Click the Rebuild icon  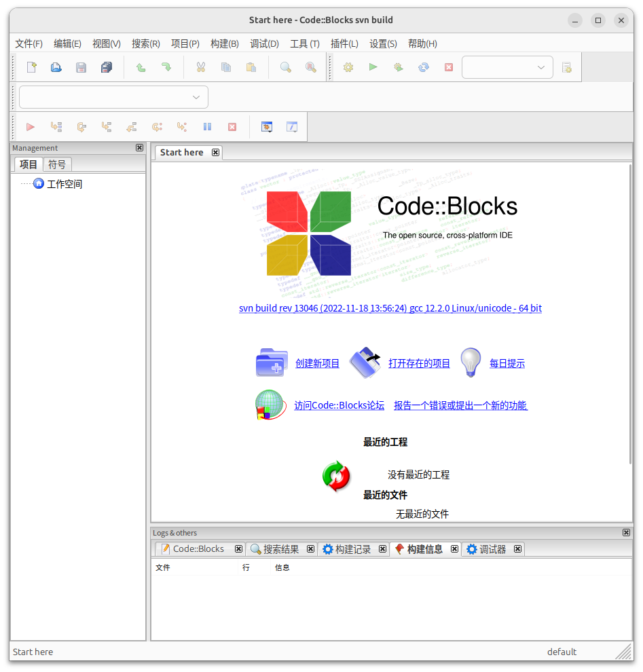pos(424,67)
